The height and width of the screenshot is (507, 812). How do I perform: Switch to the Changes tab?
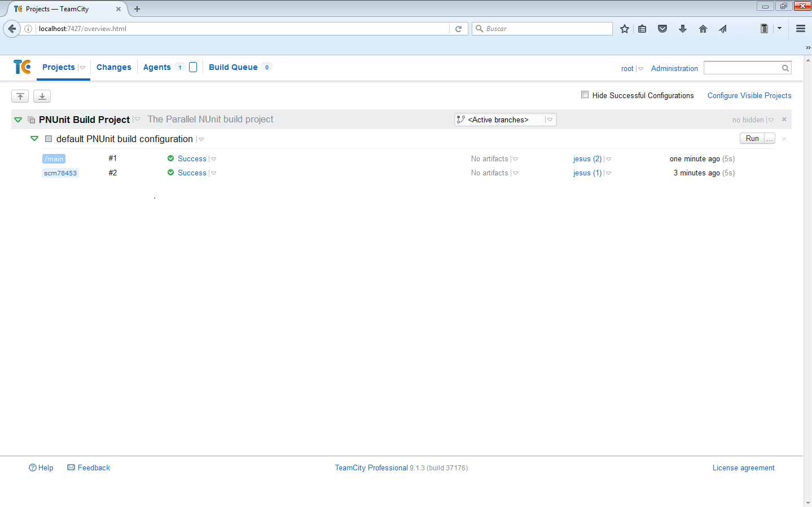(113, 67)
